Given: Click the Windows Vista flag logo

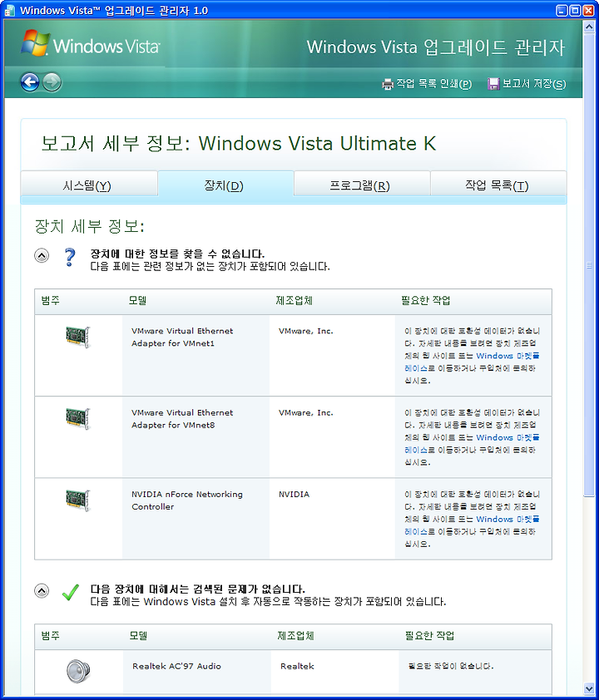Looking at the screenshot, I should pyautogui.click(x=35, y=43).
